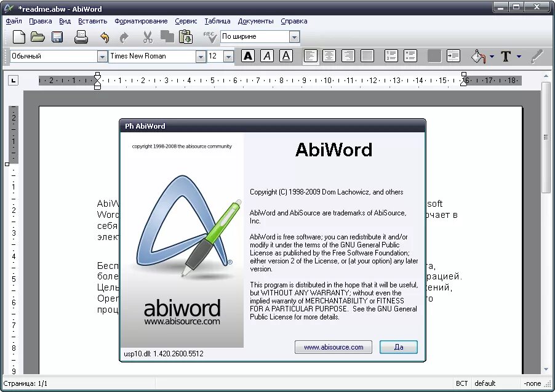Click the AbiWord application icon in title bar
Screen dimensions: 555x392
click(9, 8)
